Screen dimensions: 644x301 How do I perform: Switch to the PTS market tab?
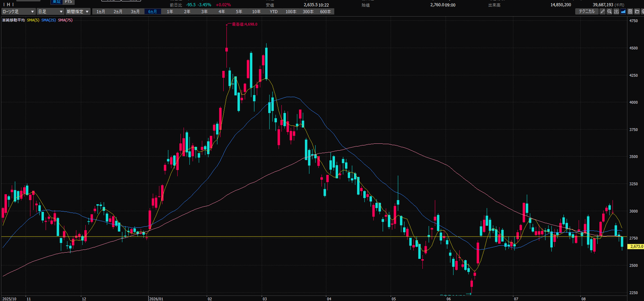tap(69, 2)
